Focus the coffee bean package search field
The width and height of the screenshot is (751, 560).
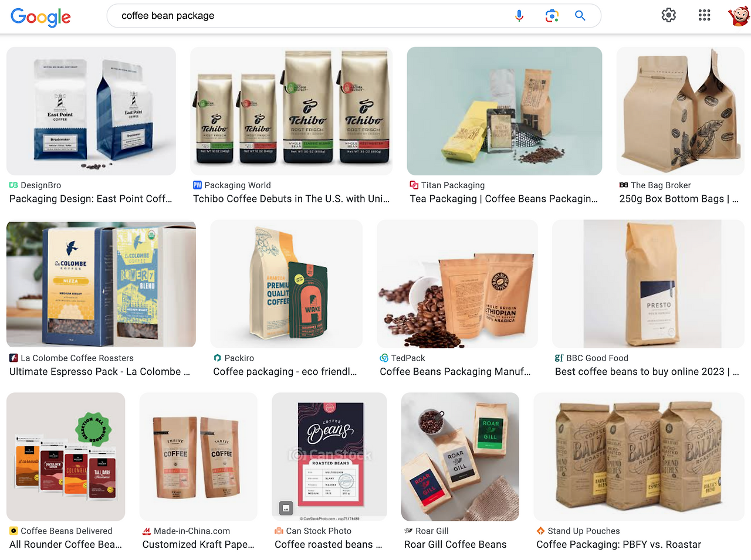pyautogui.click(x=311, y=16)
